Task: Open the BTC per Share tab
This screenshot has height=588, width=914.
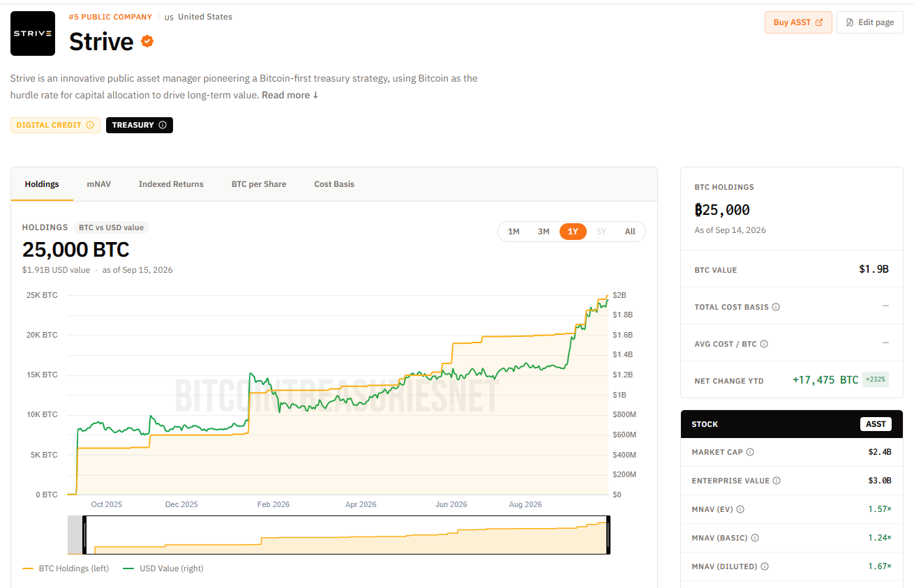Action: point(259,184)
